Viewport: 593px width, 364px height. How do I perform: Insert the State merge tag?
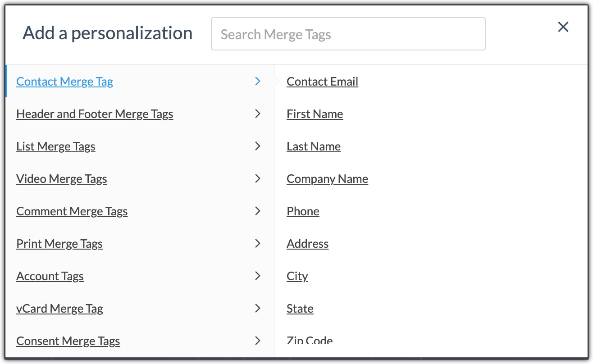[x=300, y=309]
